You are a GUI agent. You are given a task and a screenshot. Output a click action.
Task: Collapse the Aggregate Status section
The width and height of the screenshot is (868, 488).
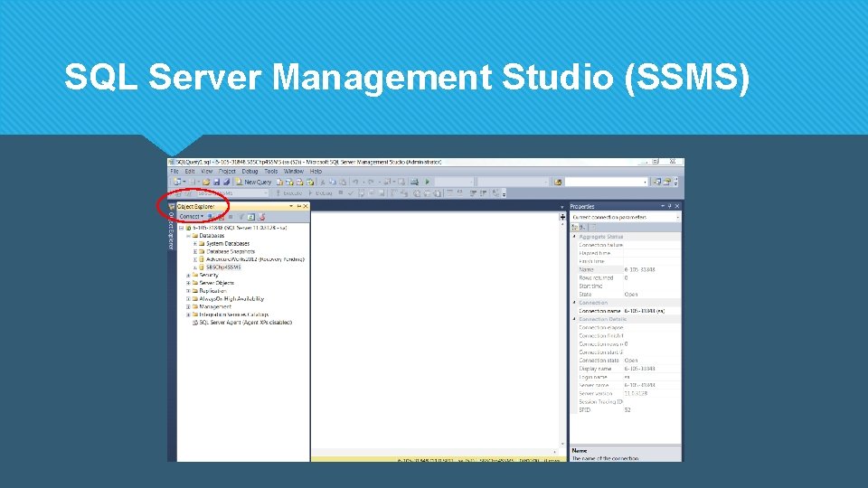pos(574,236)
